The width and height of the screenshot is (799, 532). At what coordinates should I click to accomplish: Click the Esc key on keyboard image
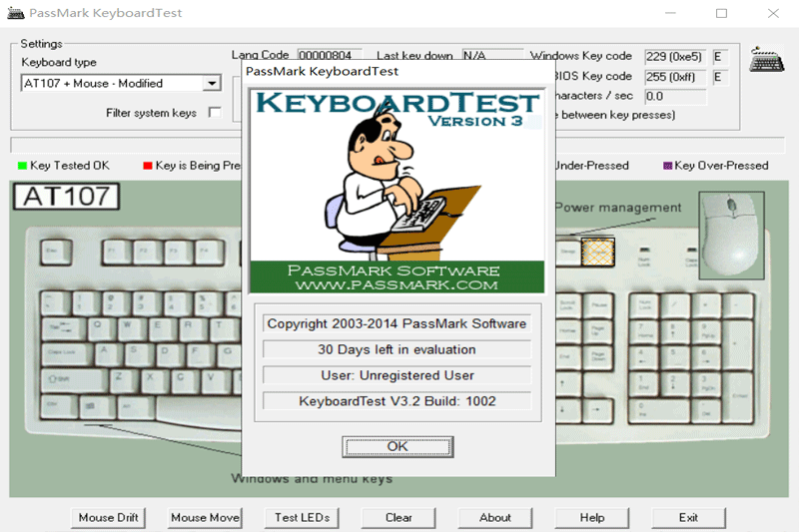click(56, 253)
